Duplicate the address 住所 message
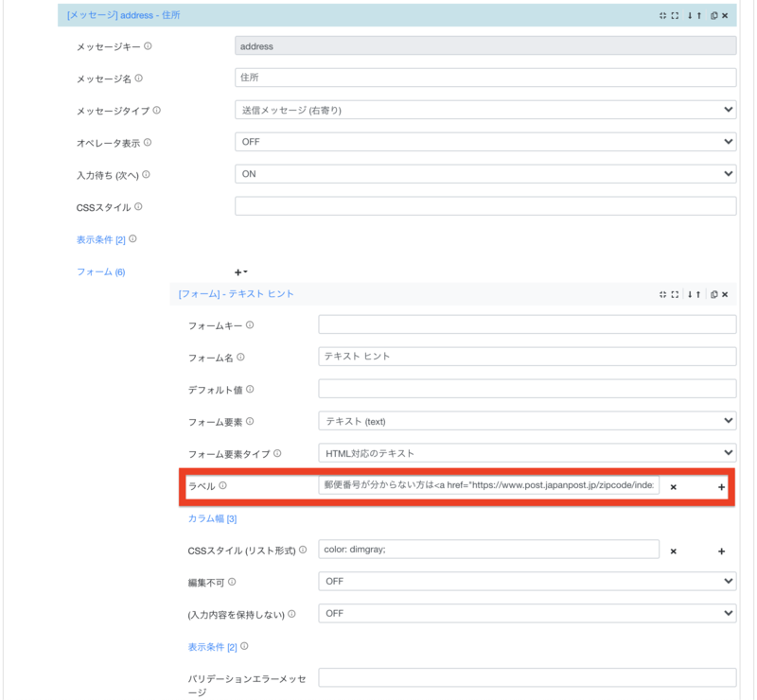 pyautogui.click(x=714, y=14)
